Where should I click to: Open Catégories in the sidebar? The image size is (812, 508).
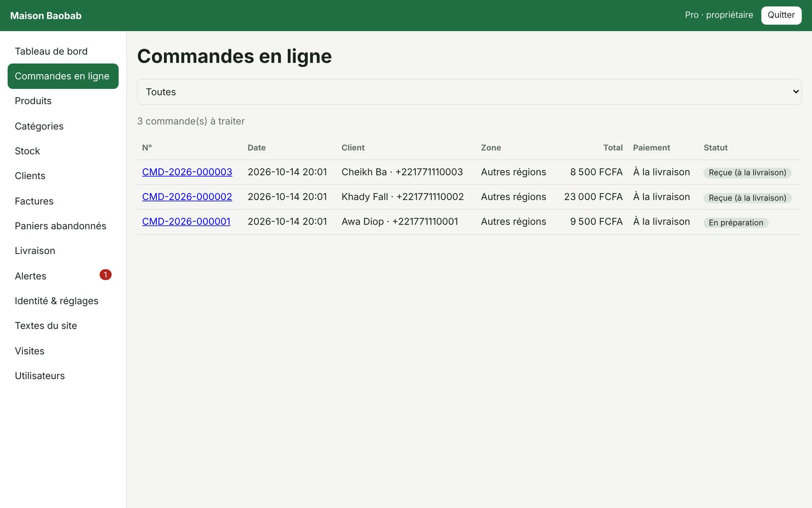point(63,126)
